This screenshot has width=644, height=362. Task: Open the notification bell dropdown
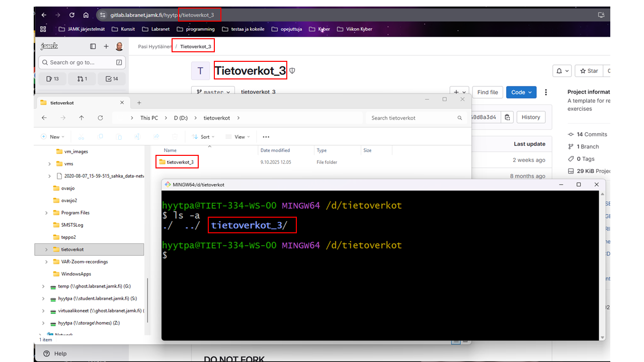pos(562,71)
